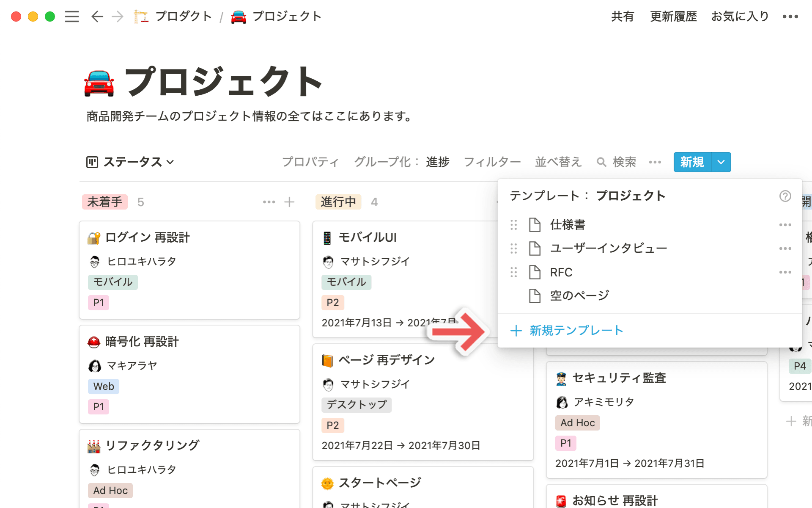Click the more options icon next to 検索
The height and width of the screenshot is (508, 812).
tap(655, 162)
